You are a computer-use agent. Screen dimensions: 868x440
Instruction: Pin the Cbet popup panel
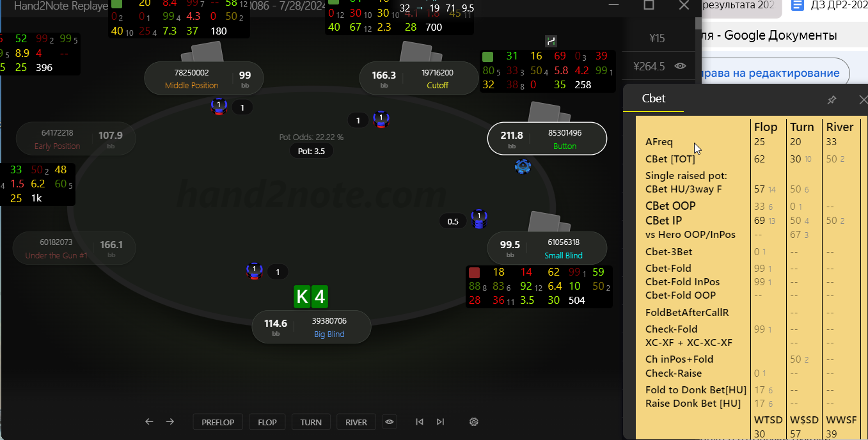tap(832, 100)
